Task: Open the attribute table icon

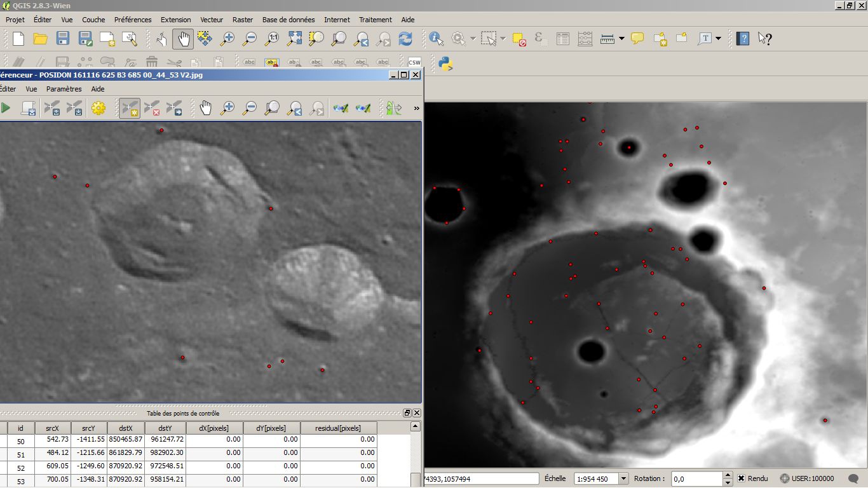Action: coord(562,39)
